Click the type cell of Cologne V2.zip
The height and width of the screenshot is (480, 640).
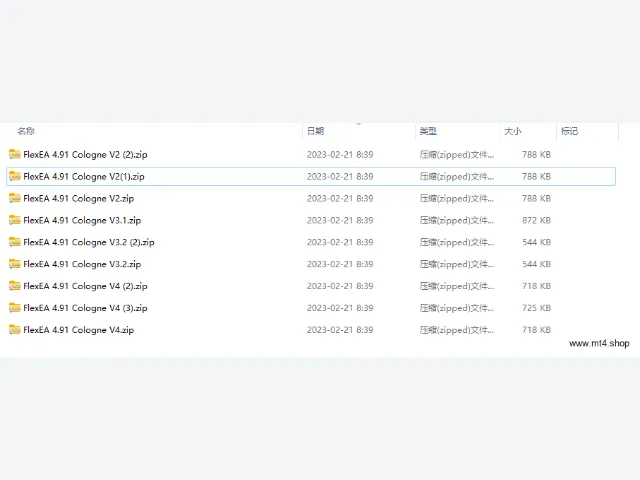click(x=457, y=199)
